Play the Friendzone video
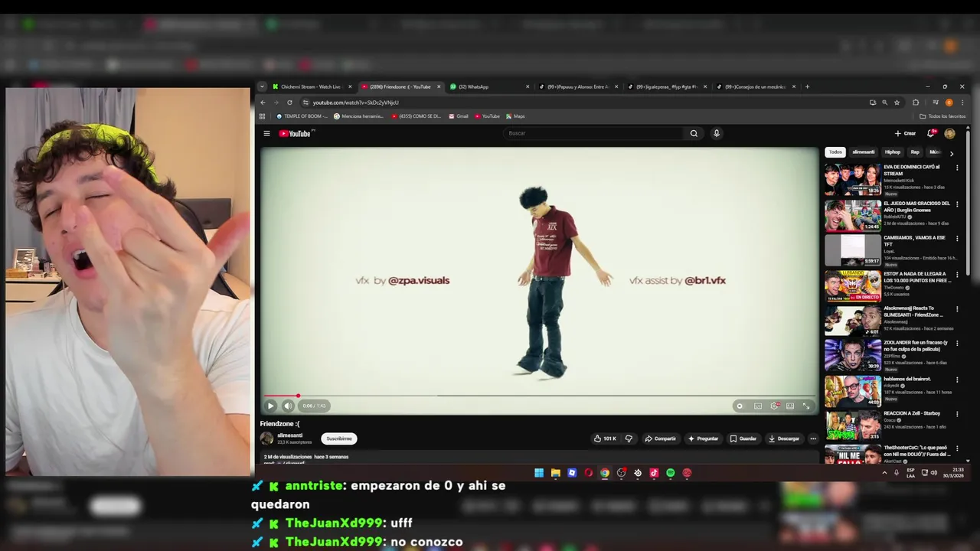 [x=270, y=406]
